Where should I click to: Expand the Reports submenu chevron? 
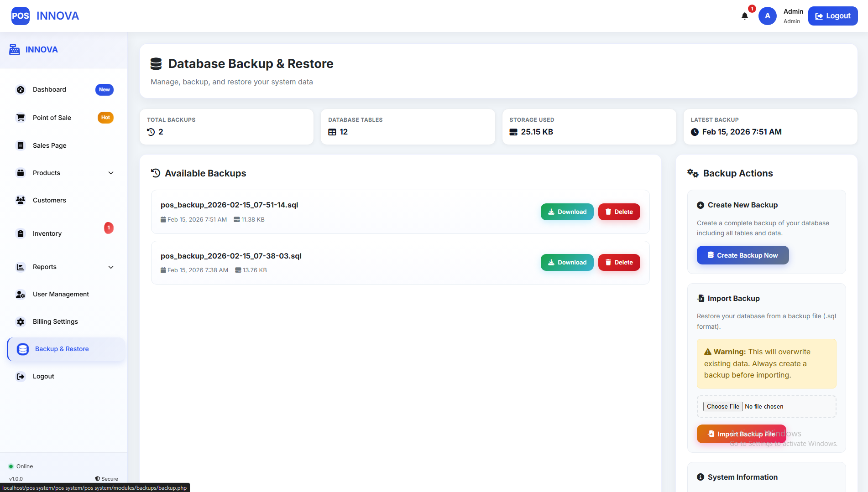click(x=111, y=267)
